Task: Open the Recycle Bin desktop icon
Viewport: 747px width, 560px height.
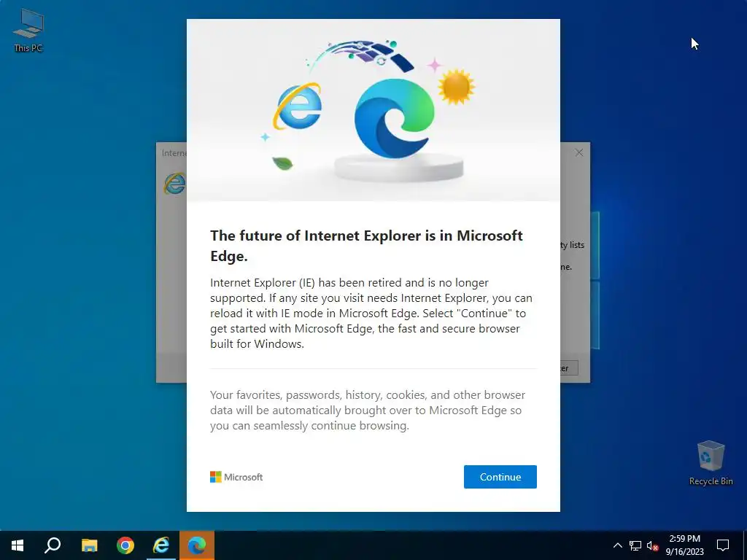Action: [x=711, y=463]
